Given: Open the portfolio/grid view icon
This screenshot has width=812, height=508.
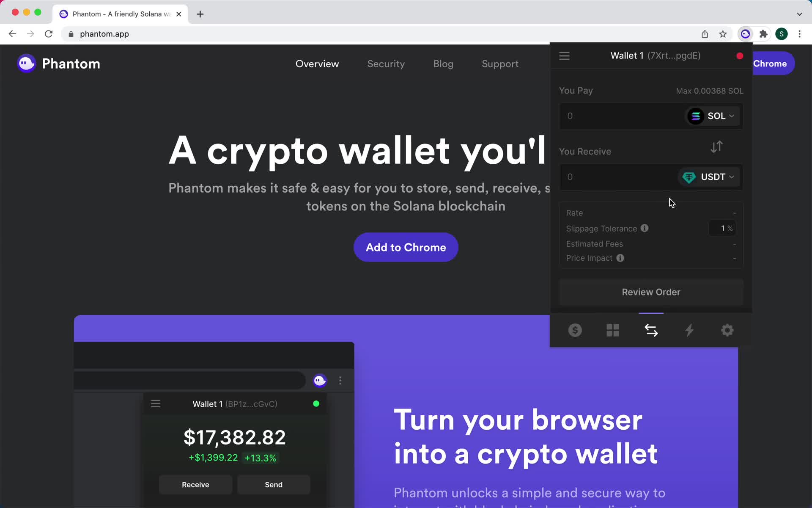Looking at the screenshot, I should click(613, 329).
